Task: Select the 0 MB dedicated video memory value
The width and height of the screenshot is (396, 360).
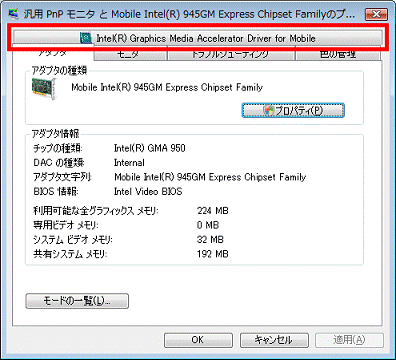Action: pos(208,225)
